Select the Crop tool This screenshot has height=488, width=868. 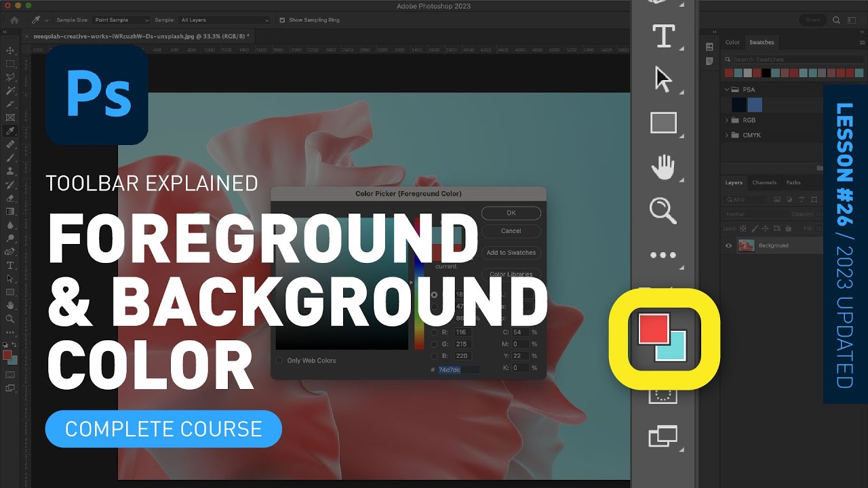coord(10,104)
